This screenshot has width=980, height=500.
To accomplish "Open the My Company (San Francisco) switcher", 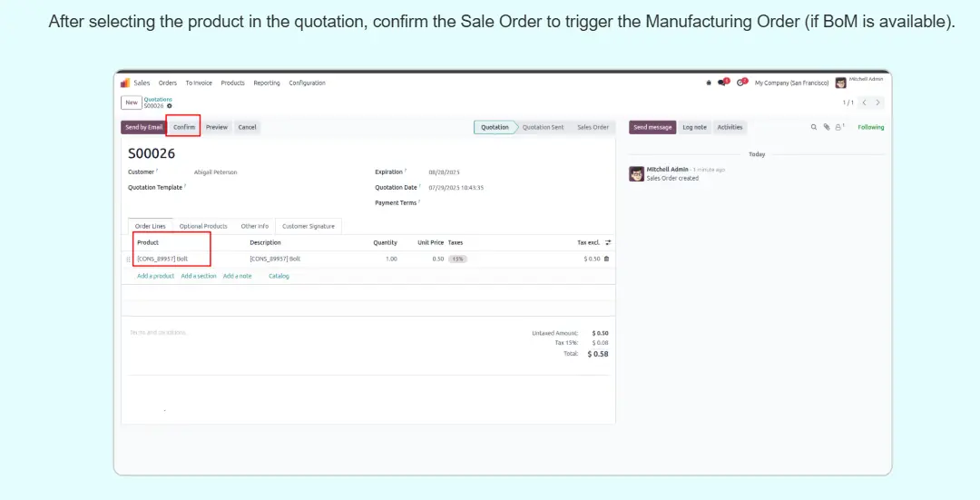I will click(x=791, y=83).
